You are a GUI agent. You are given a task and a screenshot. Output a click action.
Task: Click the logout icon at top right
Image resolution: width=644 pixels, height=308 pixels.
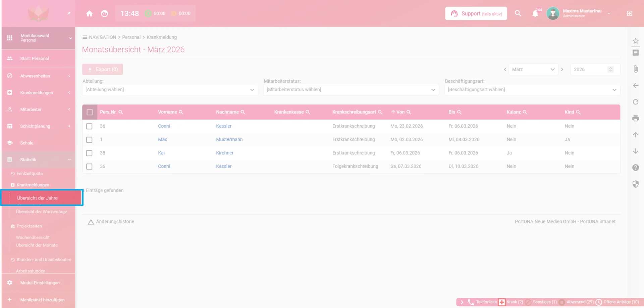pos(630,13)
